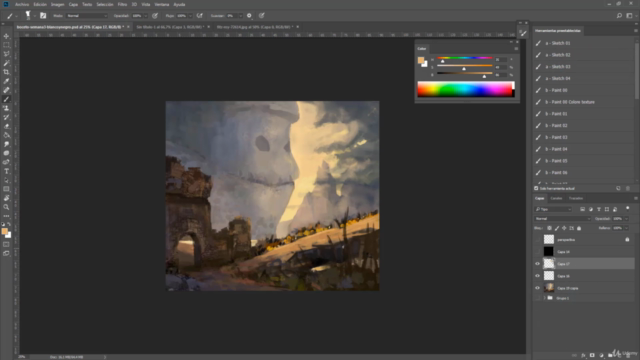The image size is (640, 360).
Task: Toggle pressure for opacity icon
Action: (x=155, y=16)
